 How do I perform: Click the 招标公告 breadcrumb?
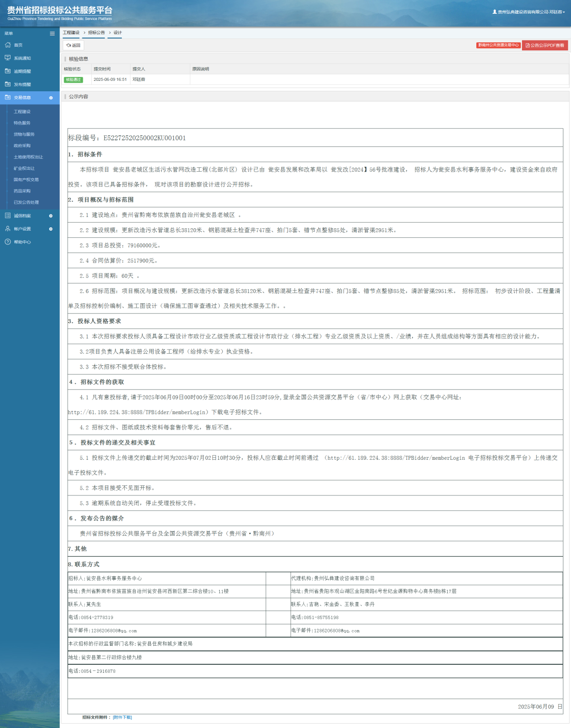(96, 33)
